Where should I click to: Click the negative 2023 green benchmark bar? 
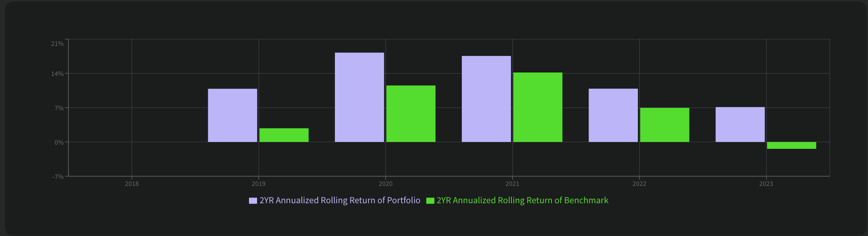tap(791, 145)
